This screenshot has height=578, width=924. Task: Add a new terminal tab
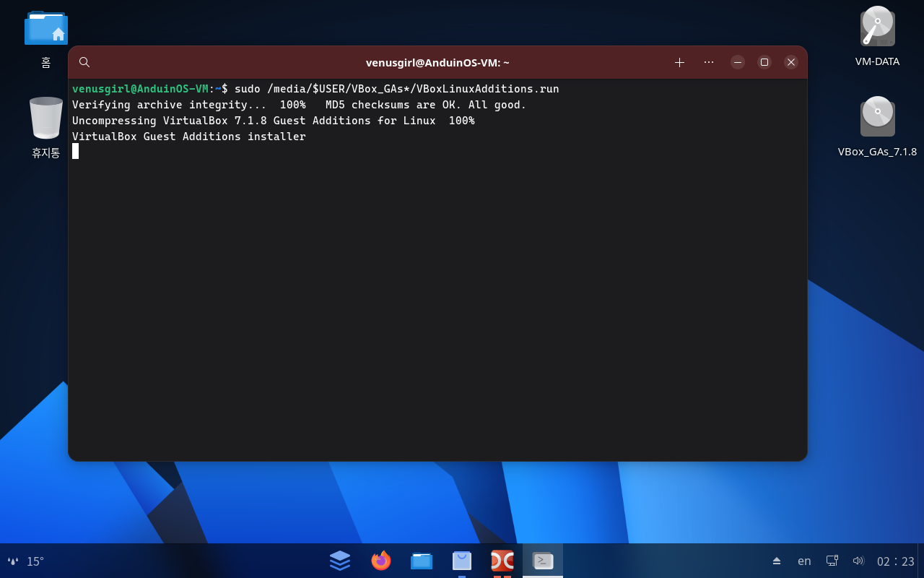679,62
